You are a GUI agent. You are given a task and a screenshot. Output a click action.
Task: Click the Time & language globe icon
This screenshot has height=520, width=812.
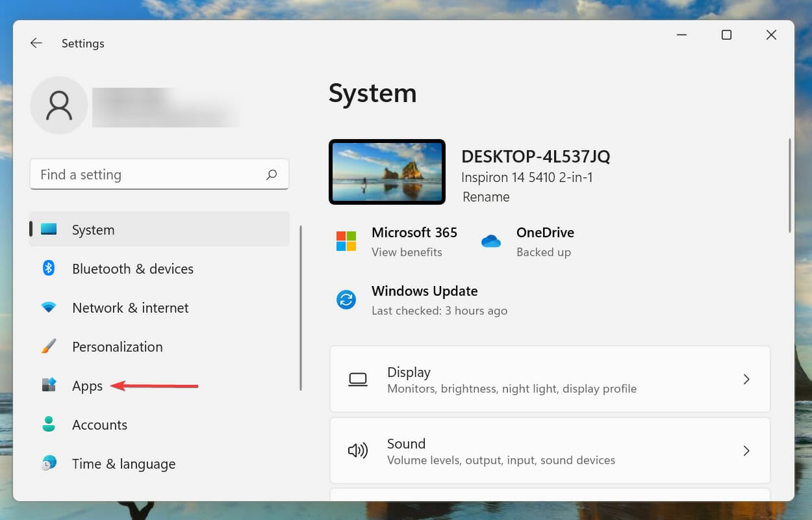point(49,463)
